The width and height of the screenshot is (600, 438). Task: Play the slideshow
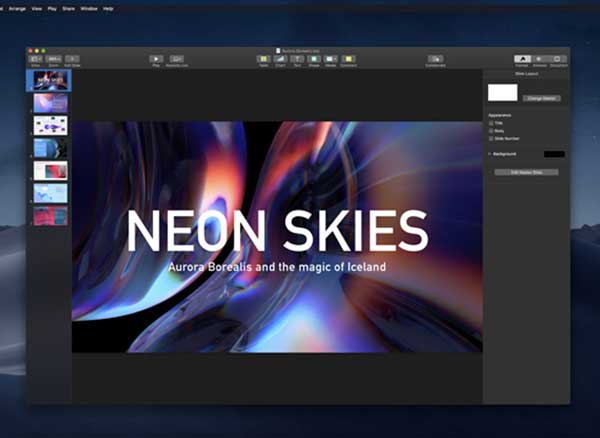point(156,59)
